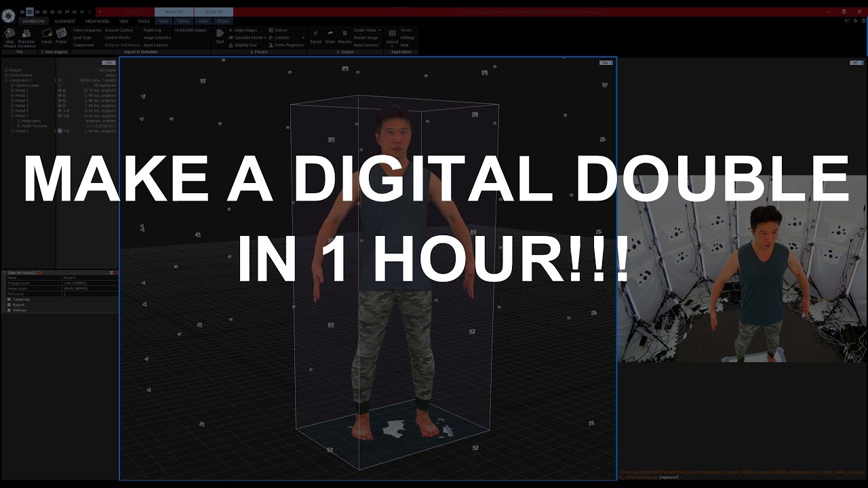Toggle visibility eye for Model 7

pyautogui.click(x=60, y=116)
